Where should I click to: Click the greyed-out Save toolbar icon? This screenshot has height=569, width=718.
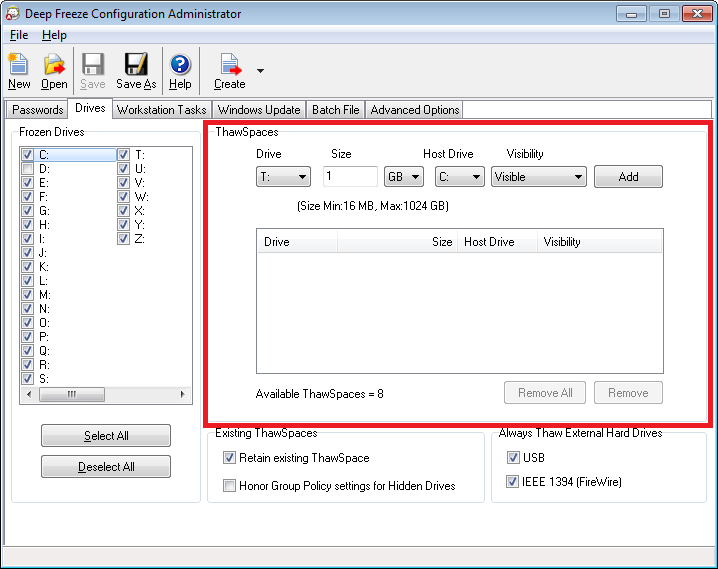(93, 66)
